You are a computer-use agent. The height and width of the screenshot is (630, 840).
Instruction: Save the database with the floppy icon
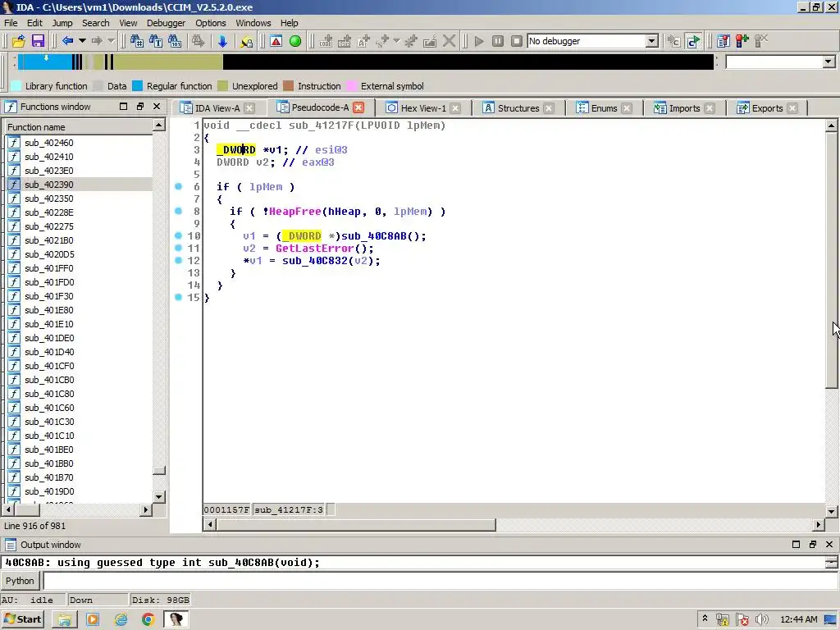tap(38, 41)
